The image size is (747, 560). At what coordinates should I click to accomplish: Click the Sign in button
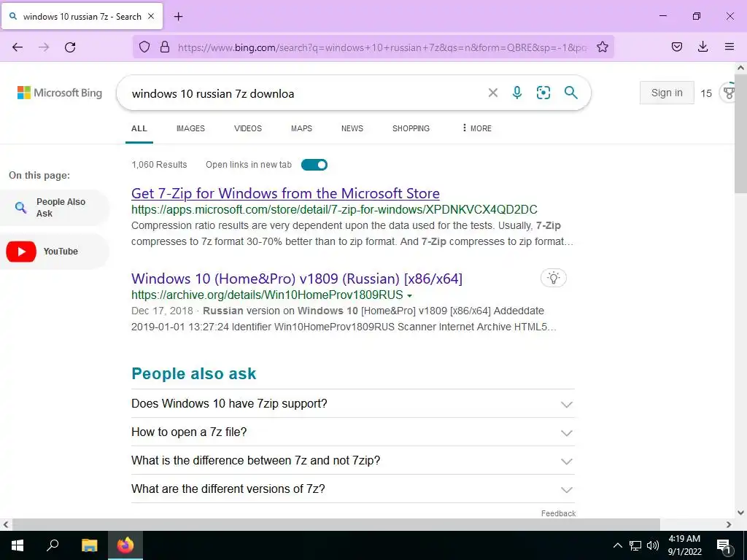click(x=667, y=93)
